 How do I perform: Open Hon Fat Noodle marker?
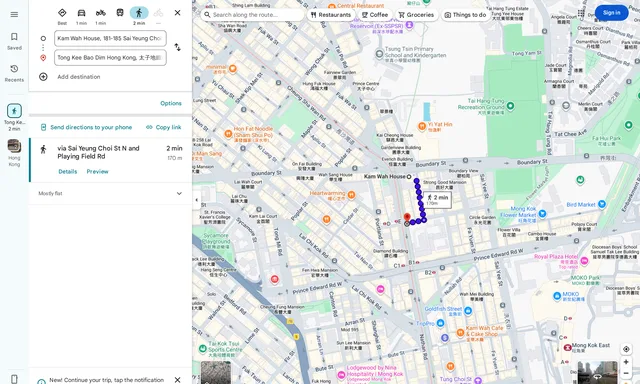click(x=229, y=133)
